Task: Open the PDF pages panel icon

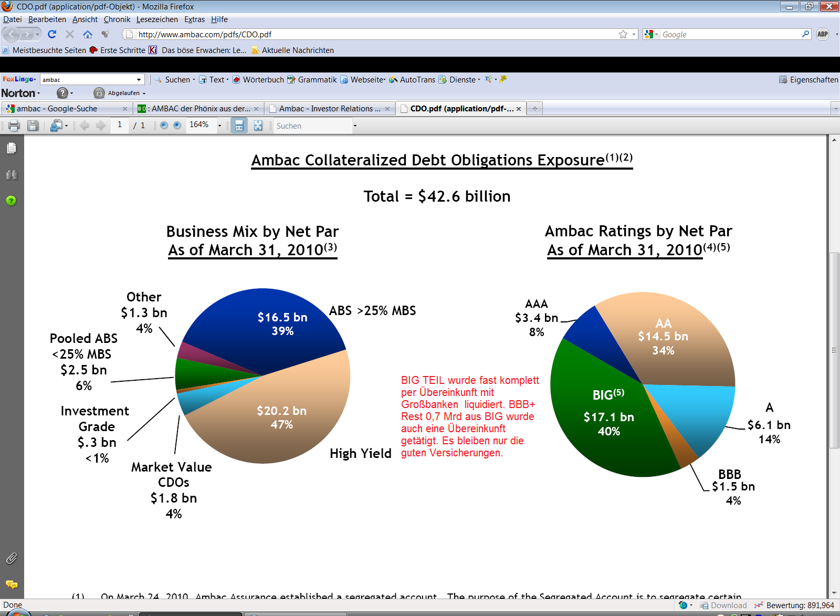Action: 12,148
